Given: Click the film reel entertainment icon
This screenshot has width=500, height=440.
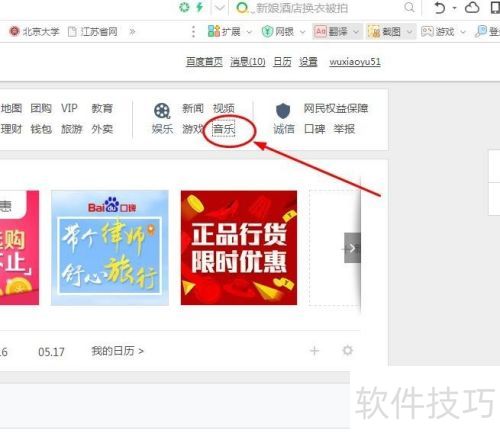Looking at the screenshot, I should coord(162,111).
